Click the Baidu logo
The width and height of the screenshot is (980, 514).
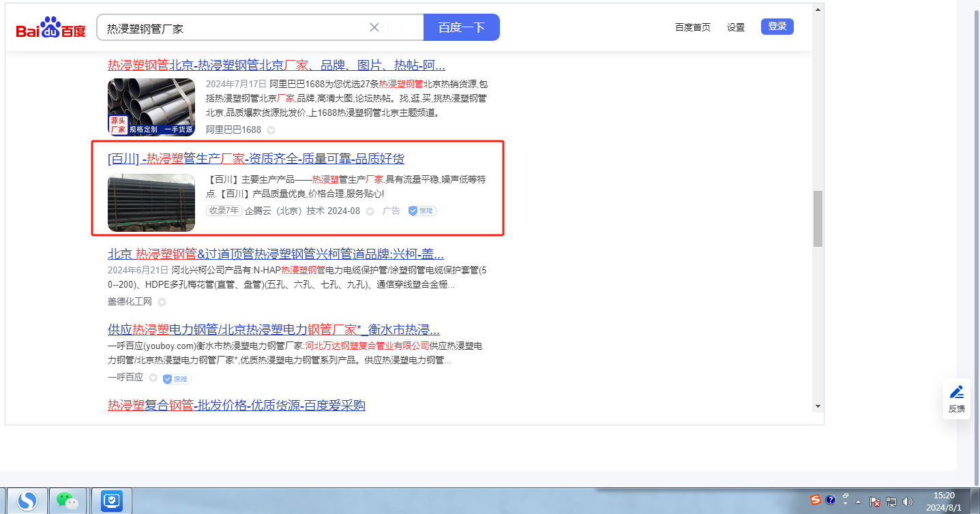click(51, 29)
